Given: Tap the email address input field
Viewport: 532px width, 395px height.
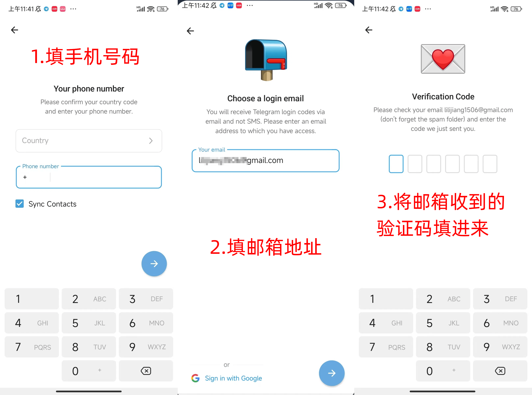Looking at the screenshot, I should point(266,160).
